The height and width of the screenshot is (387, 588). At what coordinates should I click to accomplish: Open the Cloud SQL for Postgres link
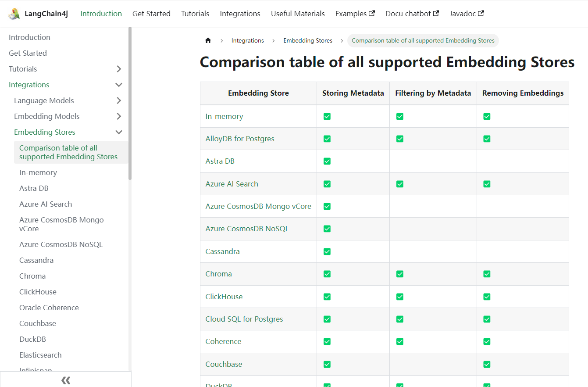244,319
